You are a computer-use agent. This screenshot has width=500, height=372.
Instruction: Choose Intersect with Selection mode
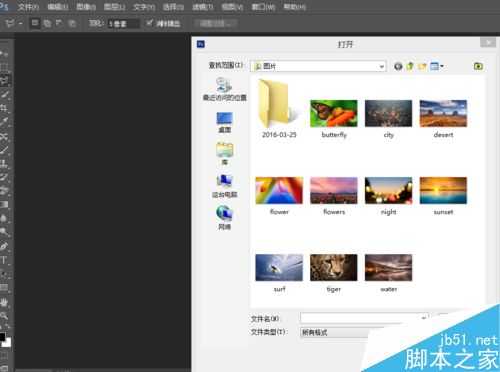[71, 23]
